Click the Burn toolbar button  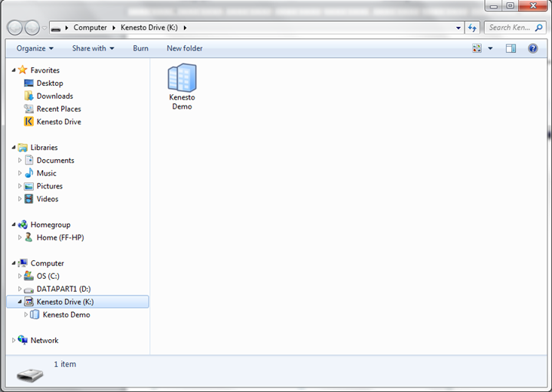point(140,48)
